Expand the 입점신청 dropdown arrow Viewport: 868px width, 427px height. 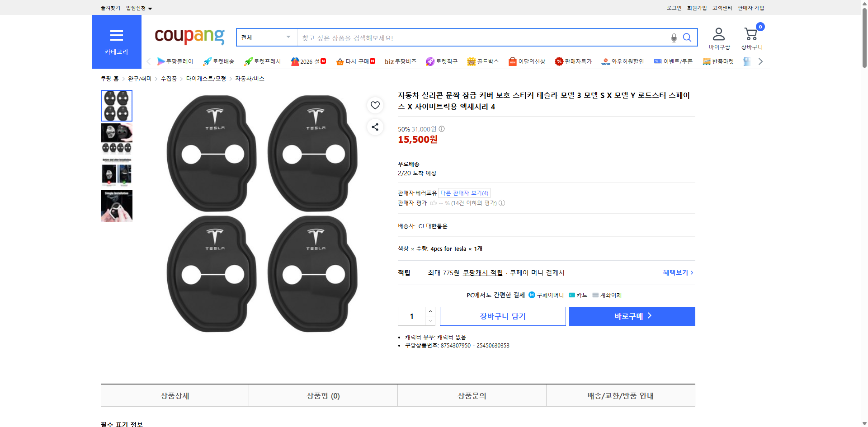point(151,8)
